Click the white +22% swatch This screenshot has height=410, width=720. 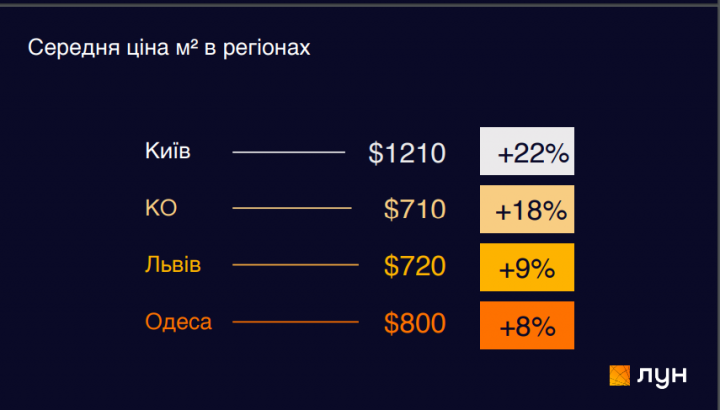(x=527, y=152)
